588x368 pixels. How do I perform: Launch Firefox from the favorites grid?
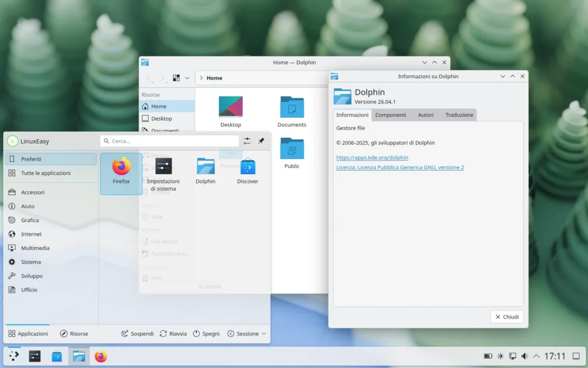click(x=121, y=174)
